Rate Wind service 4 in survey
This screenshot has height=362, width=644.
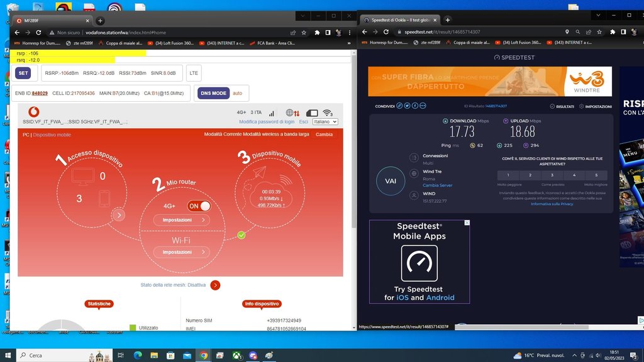(574, 175)
